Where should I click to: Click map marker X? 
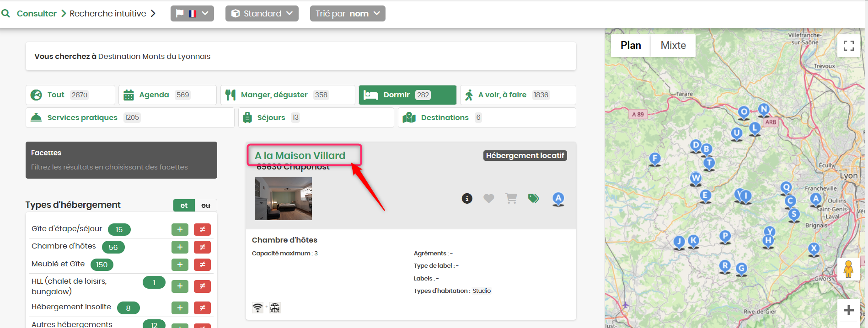coord(814,249)
